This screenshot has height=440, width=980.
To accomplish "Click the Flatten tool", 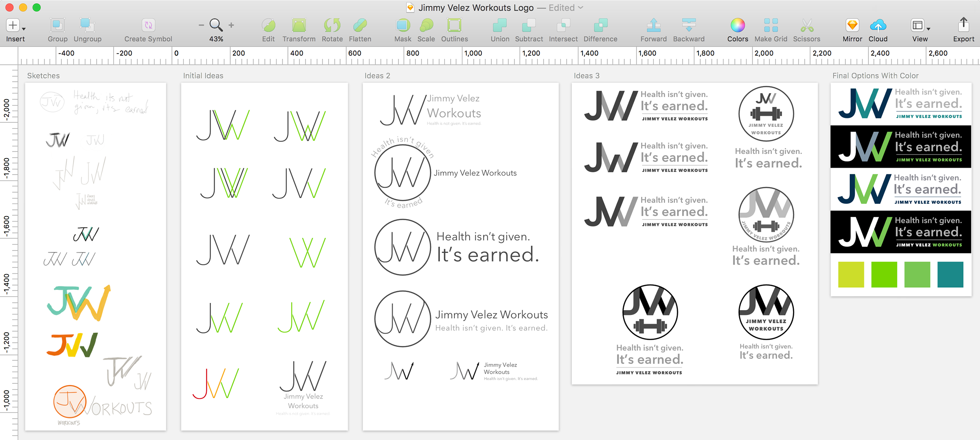I will pos(360,26).
